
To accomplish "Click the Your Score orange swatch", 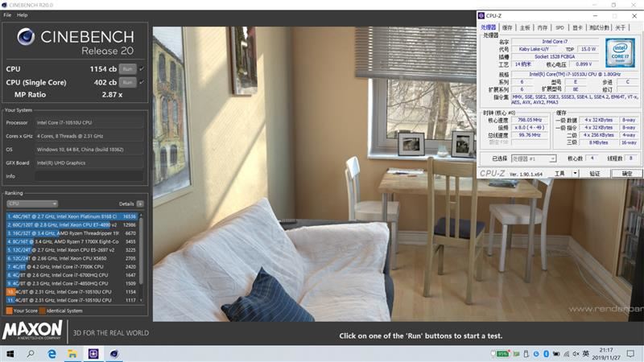I will click(x=9, y=311).
